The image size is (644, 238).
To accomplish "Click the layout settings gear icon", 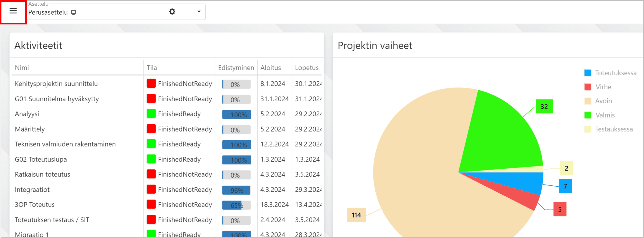I will click(x=172, y=12).
